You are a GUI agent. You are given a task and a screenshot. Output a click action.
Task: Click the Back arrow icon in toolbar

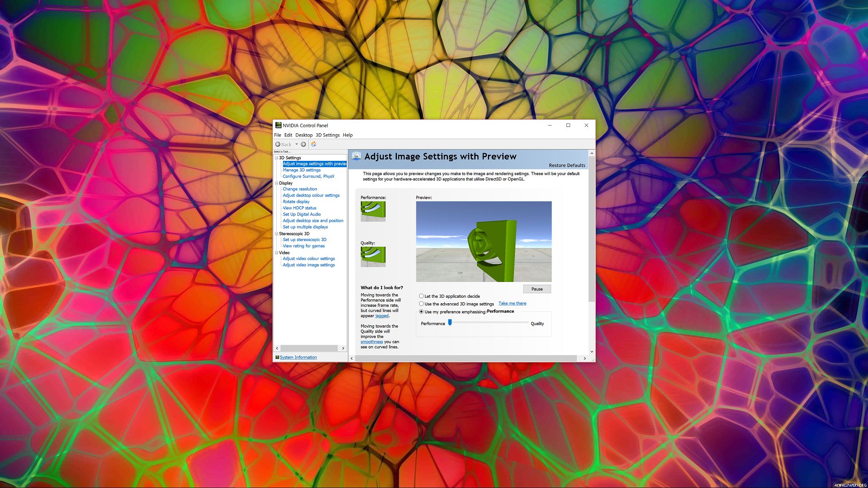[x=278, y=145]
